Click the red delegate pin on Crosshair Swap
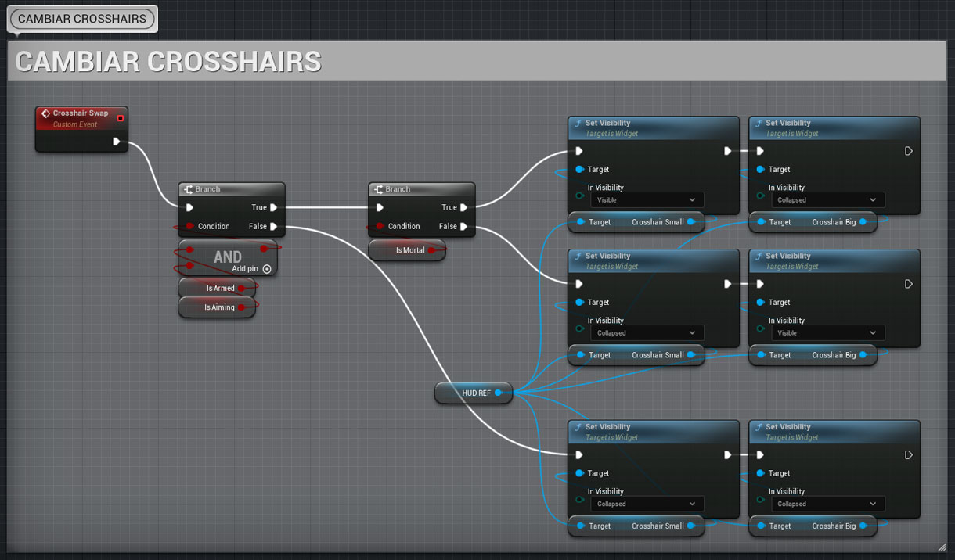Viewport: 955px width, 560px height. click(120, 118)
